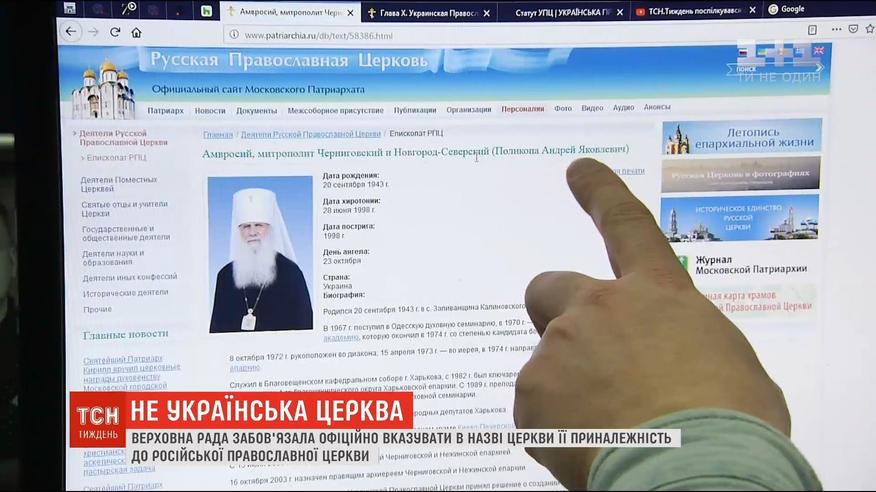This screenshot has width=876, height=492.
Task: Open news link Святейший Патриарх Кирилл вручил
Action: click(x=131, y=372)
